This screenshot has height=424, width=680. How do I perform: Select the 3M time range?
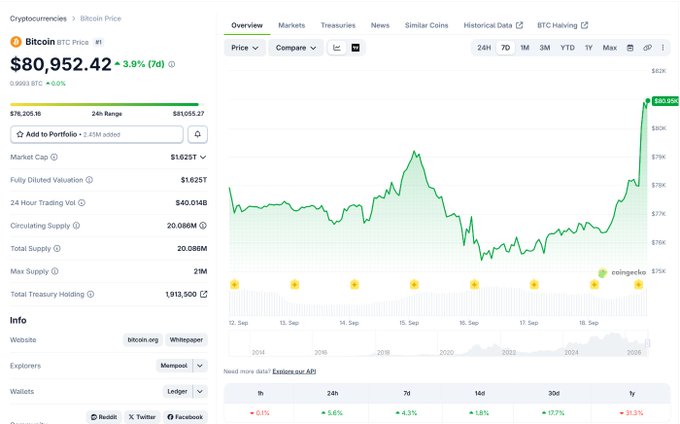coord(545,48)
